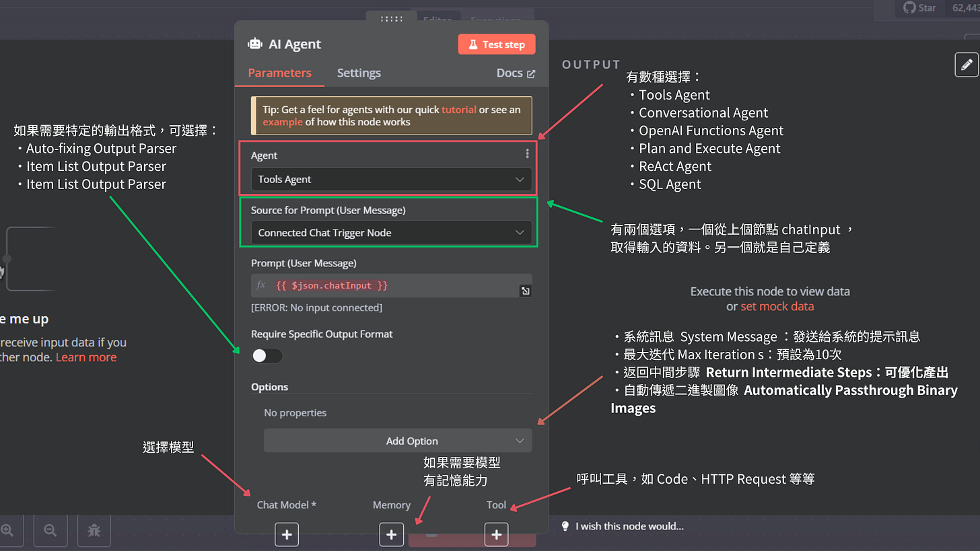Select the bug report icon
Viewport: 980px width, 551px height.
tap(94, 531)
